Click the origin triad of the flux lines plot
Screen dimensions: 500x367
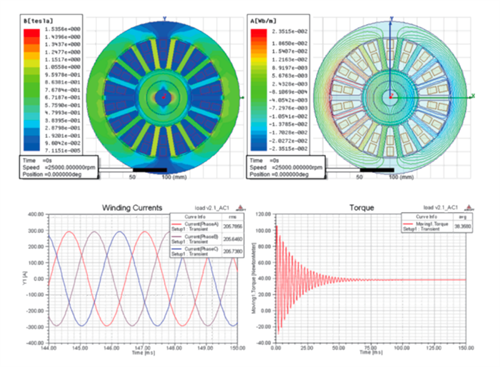391,97
